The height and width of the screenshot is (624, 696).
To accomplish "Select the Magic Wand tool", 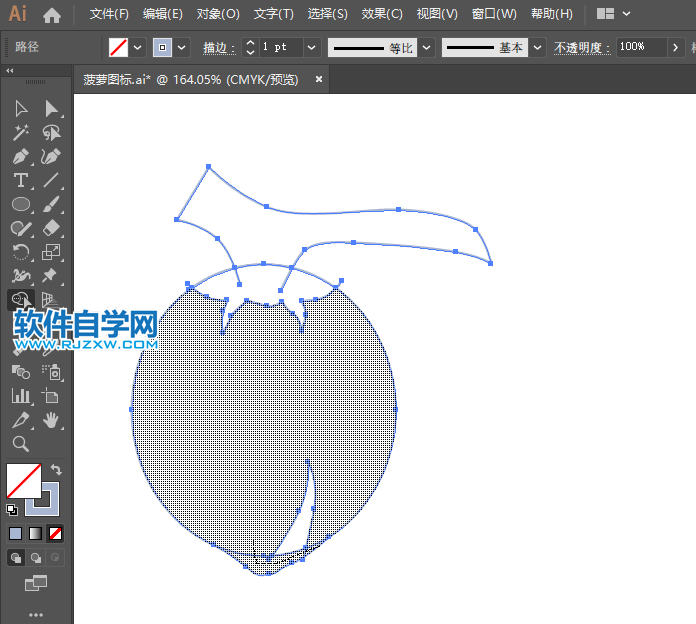I will [21, 132].
